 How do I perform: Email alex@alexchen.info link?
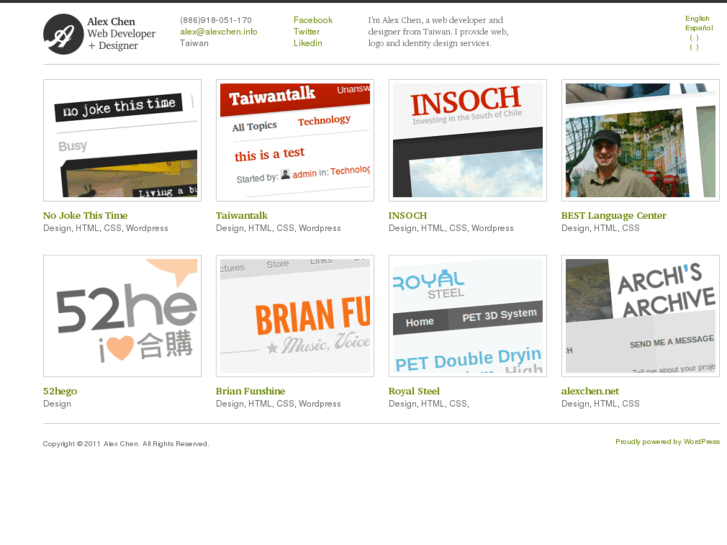point(218,32)
